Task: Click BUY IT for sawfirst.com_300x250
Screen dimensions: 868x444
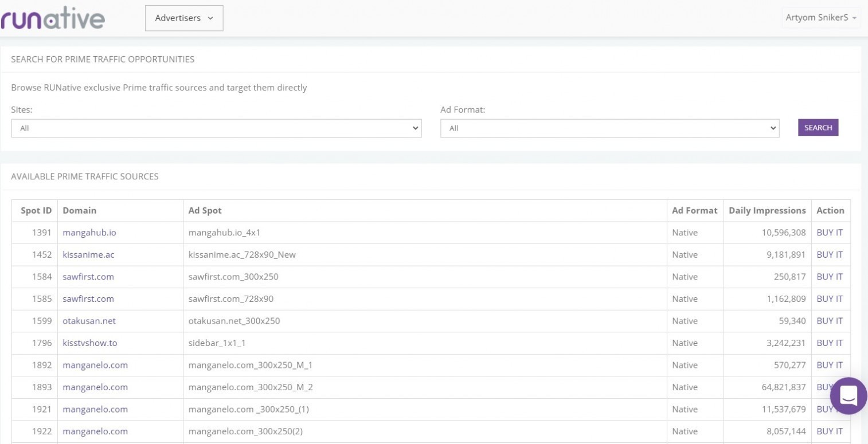Action: click(x=830, y=277)
